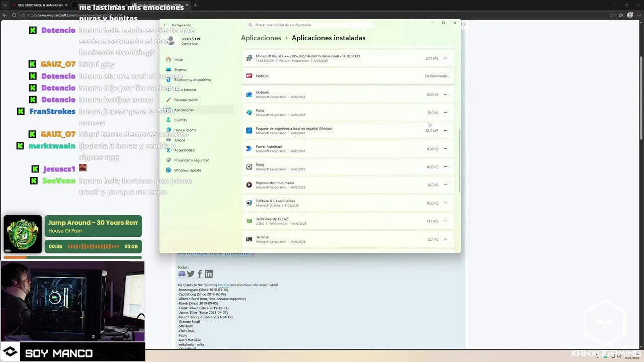Click the Outlook app icon in list
Image resolution: width=644 pixels, height=362 pixels.
249,95
